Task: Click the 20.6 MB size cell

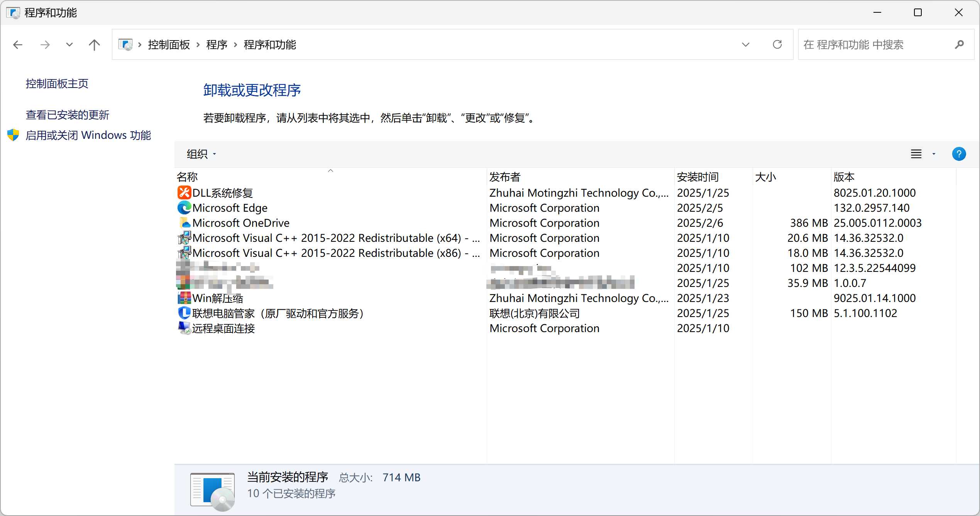Action: (x=807, y=238)
